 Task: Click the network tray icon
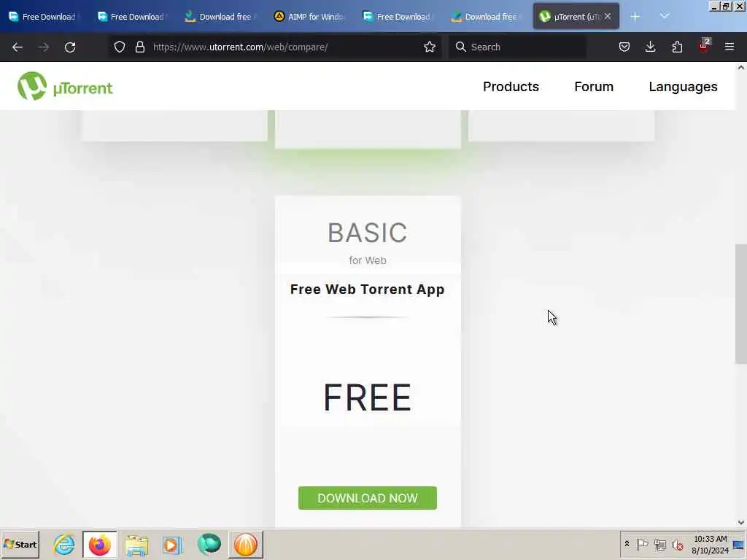tap(659, 544)
